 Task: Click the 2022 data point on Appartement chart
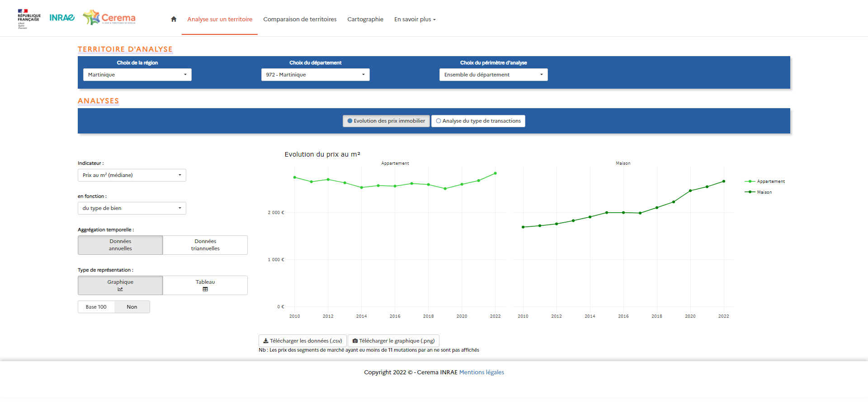[495, 173]
